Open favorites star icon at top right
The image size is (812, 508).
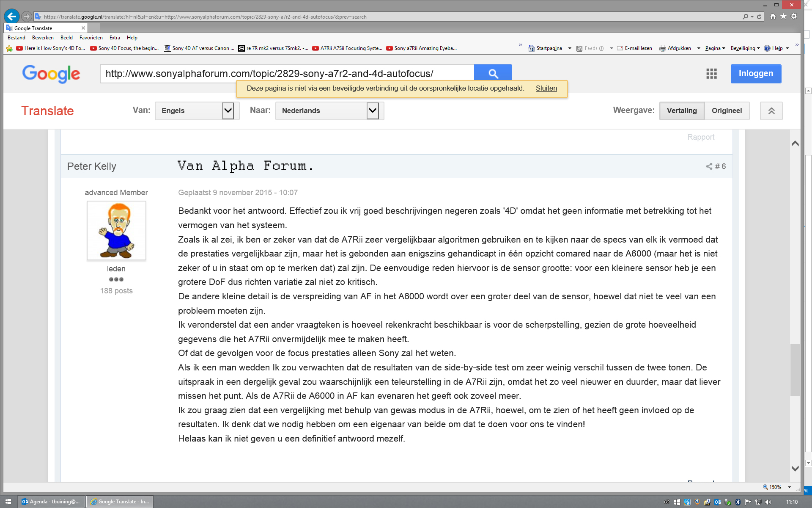pyautogui.click(x=783, y=17)
